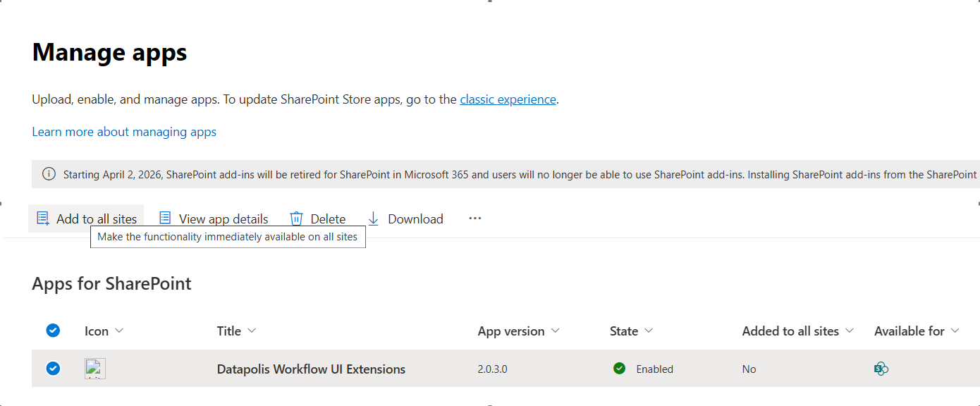Click the green Enabled status icon

pyautogui.click(x=619, y=369)
